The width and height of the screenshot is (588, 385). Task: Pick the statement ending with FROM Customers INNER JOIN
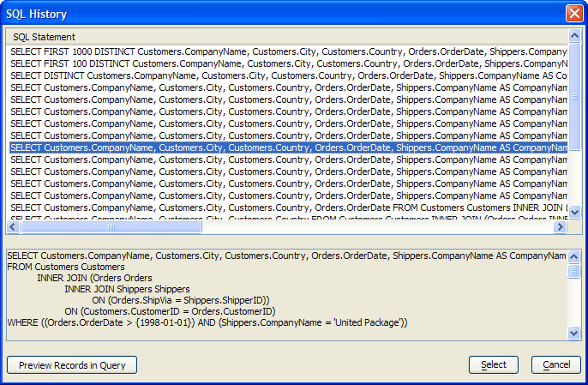pos(288,208)
